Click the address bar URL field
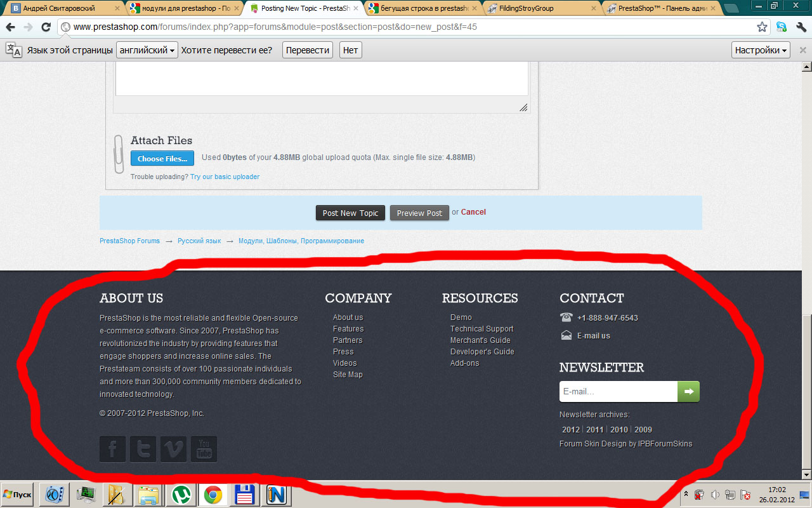This screenshot has width=812, height=508. [x=412, y=27]
